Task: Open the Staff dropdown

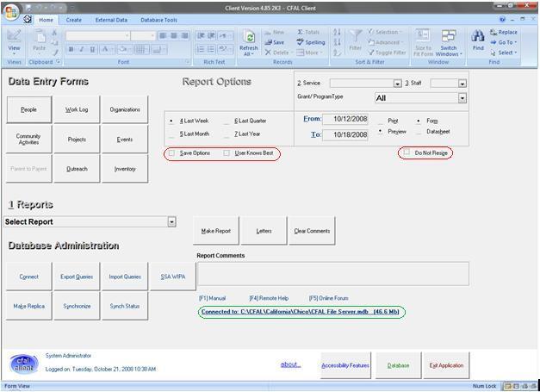Action: tap(462, 84)
